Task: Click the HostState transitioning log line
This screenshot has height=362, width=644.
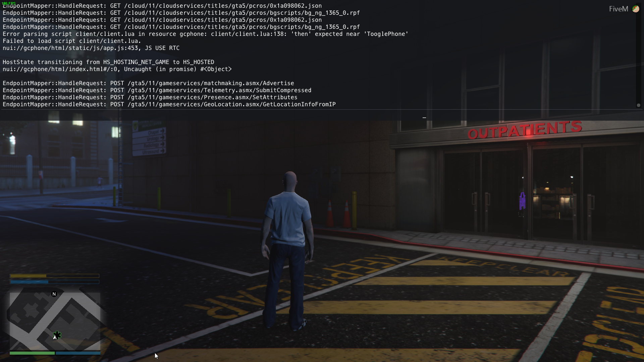Action: 108,62
